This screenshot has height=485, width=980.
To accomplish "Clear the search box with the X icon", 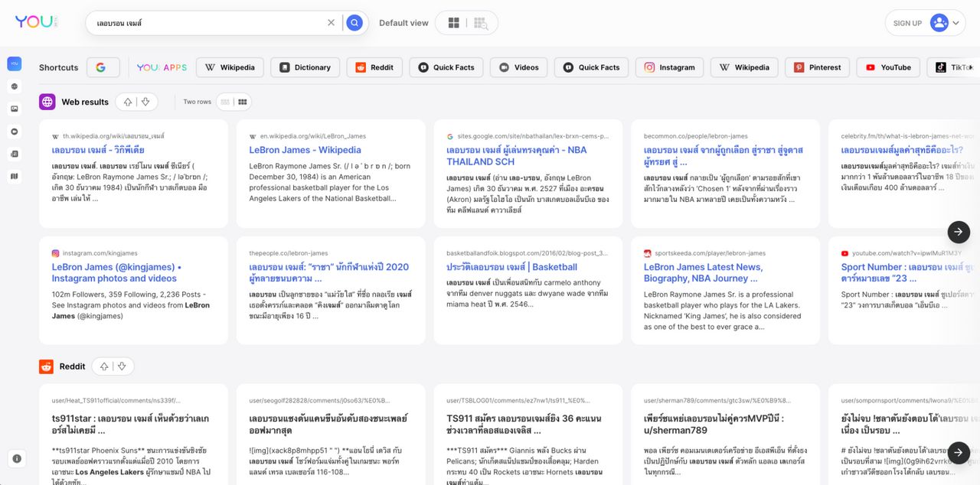I will [x=331, y=23].
